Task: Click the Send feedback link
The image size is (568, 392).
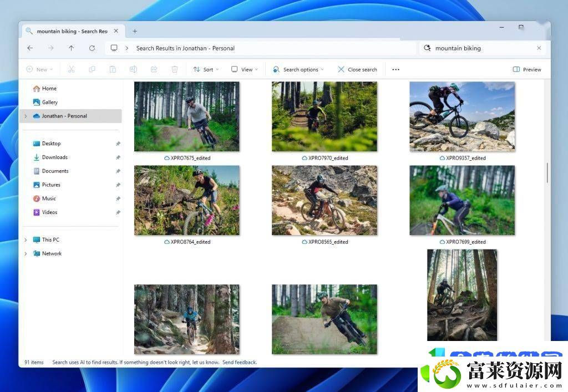Action: [240, 362]
